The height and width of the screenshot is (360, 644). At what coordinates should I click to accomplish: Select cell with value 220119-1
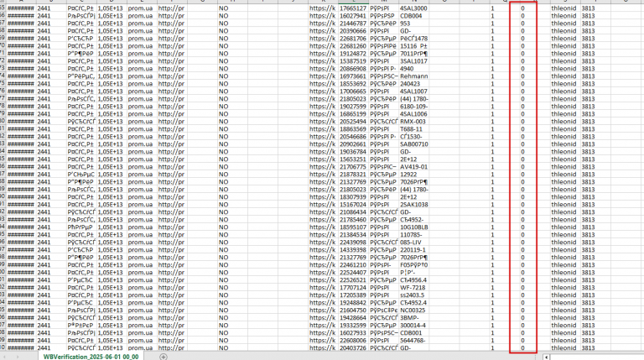413,249
